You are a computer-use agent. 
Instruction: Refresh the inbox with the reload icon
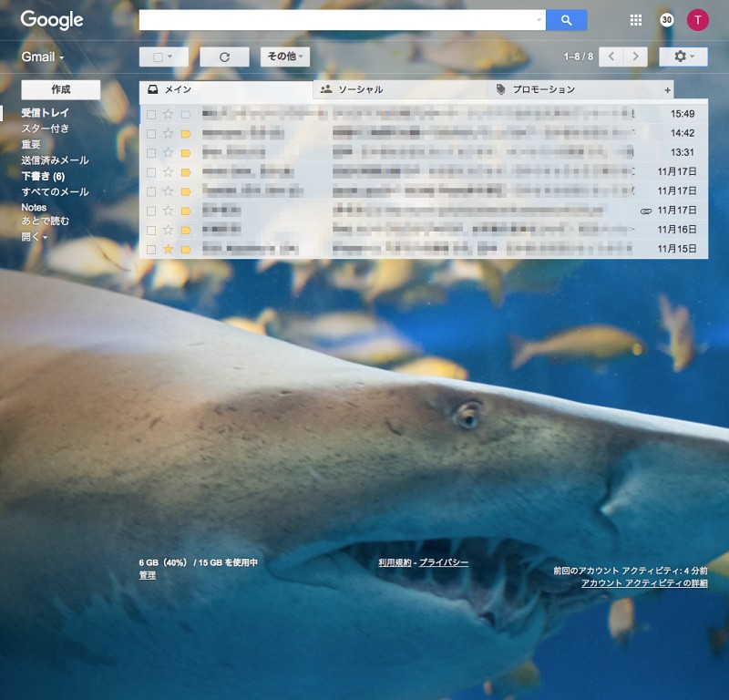[x=224, y=57]
